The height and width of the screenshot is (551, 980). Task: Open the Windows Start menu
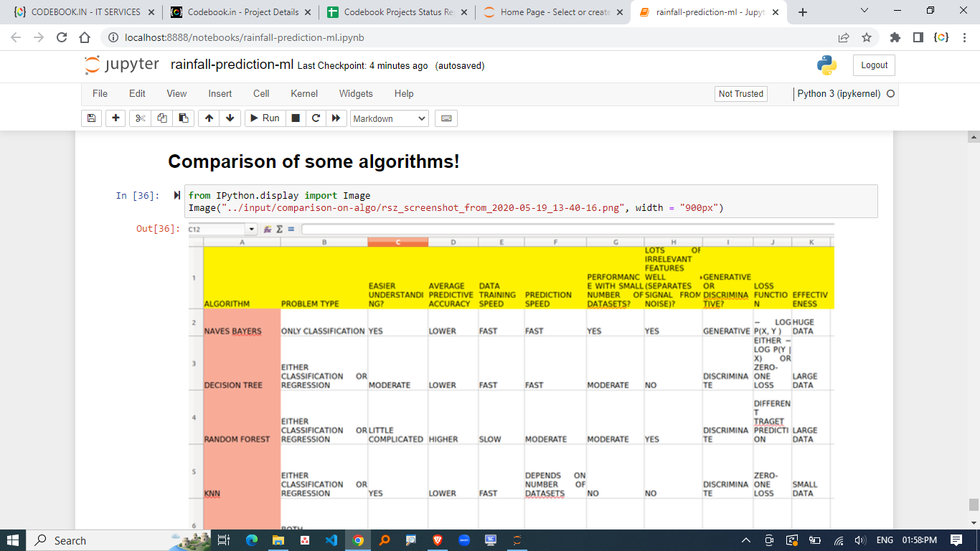pyautogui.click(x=13, y=540)
